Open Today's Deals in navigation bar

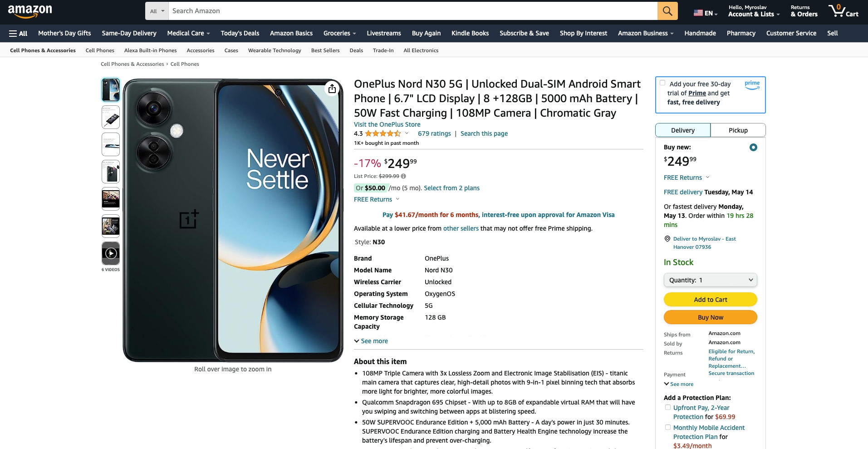240,33
